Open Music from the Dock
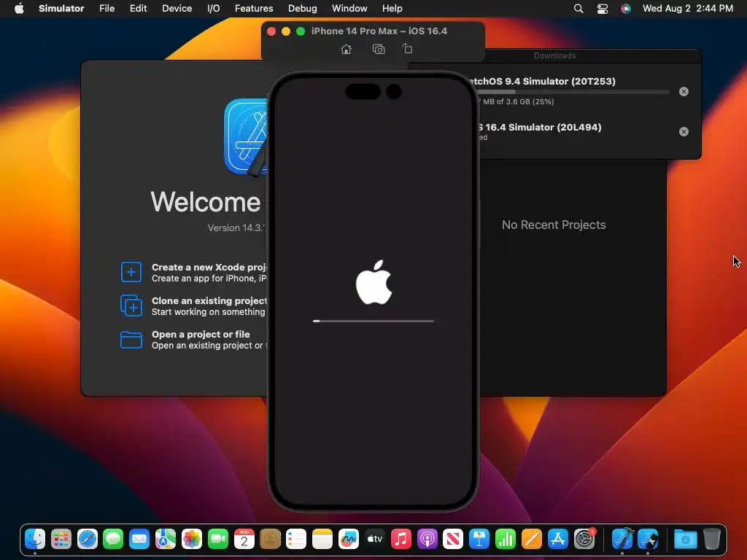The width and height of the screenshot is (747, 560). point(400,539)
